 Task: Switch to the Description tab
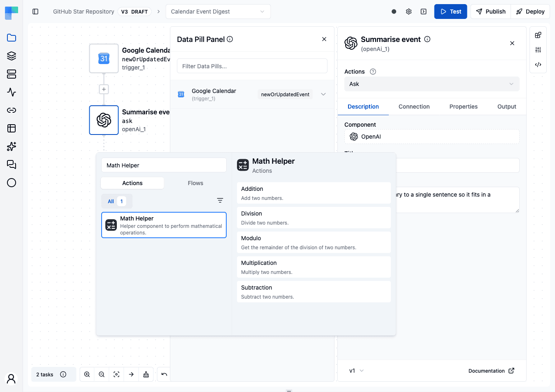click(x=363, y=107)
